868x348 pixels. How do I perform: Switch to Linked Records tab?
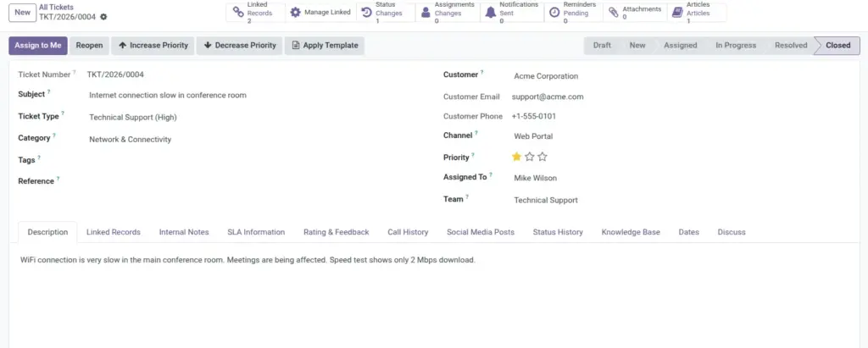pos(114,232)
